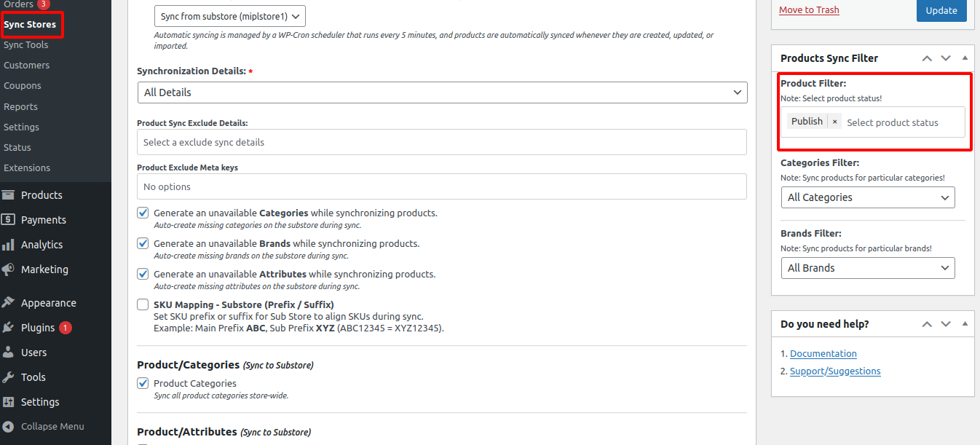Click the Product Sync Exclude Details field
The width and height of the screenshot is (980, 445).
[x=442, y=142]
